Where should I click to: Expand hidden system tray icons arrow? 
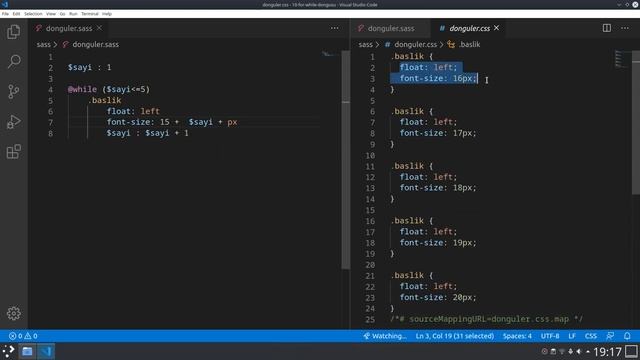point(588,351)
